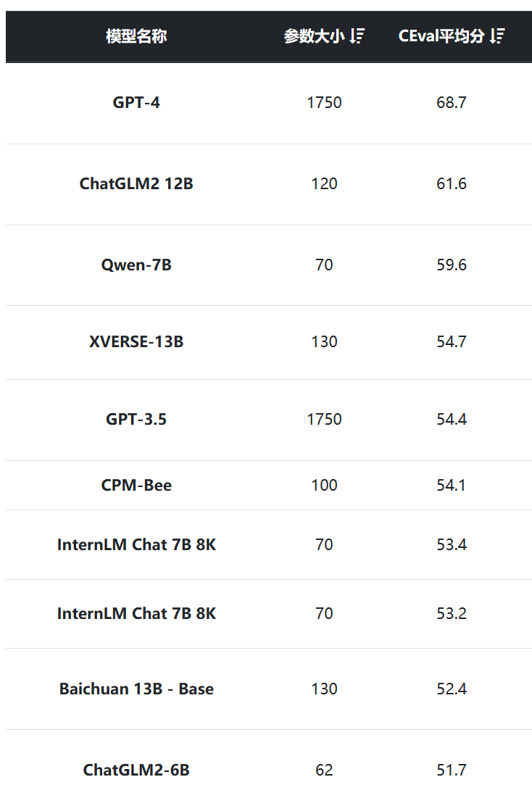Screen dimensions: 532x806
Task: Click the 模型名称 column header
Action: pyautogui.click(x=136, y=36)
